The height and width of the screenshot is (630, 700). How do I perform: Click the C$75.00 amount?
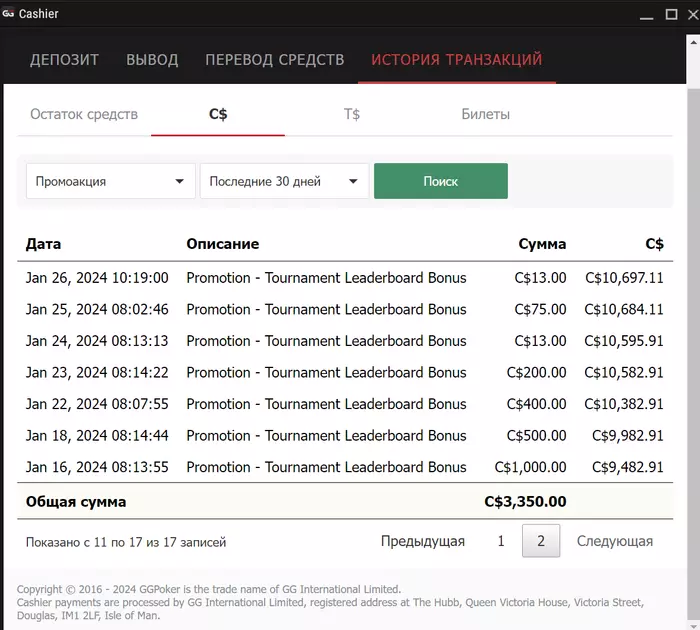540,309
